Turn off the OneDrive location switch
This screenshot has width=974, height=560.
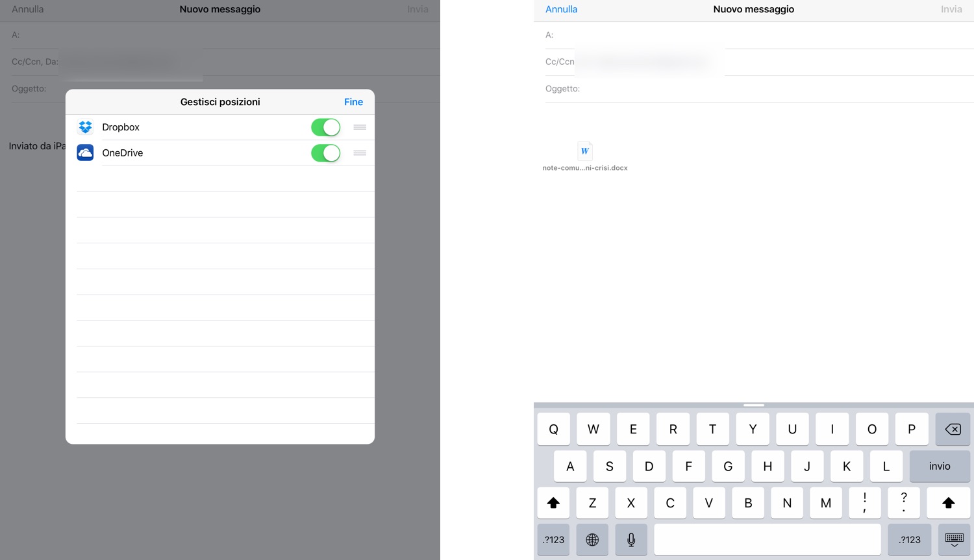point(325,153)
